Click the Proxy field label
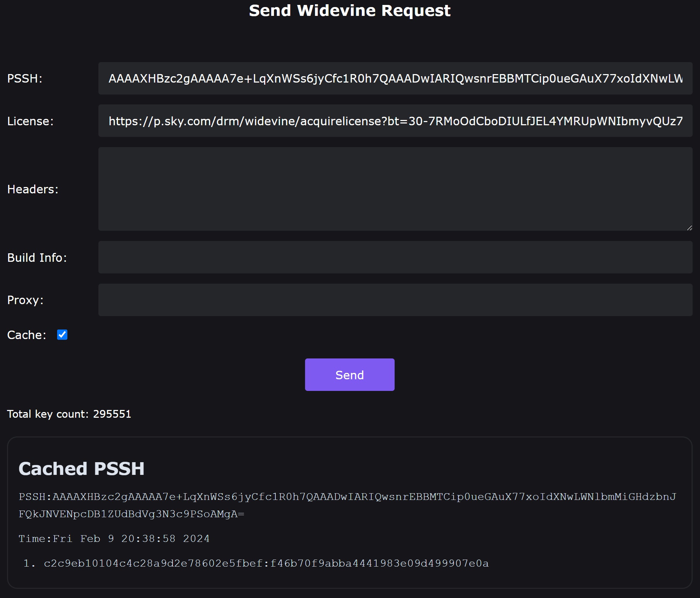Screen dimensions: 700x598 coord(25,300)
